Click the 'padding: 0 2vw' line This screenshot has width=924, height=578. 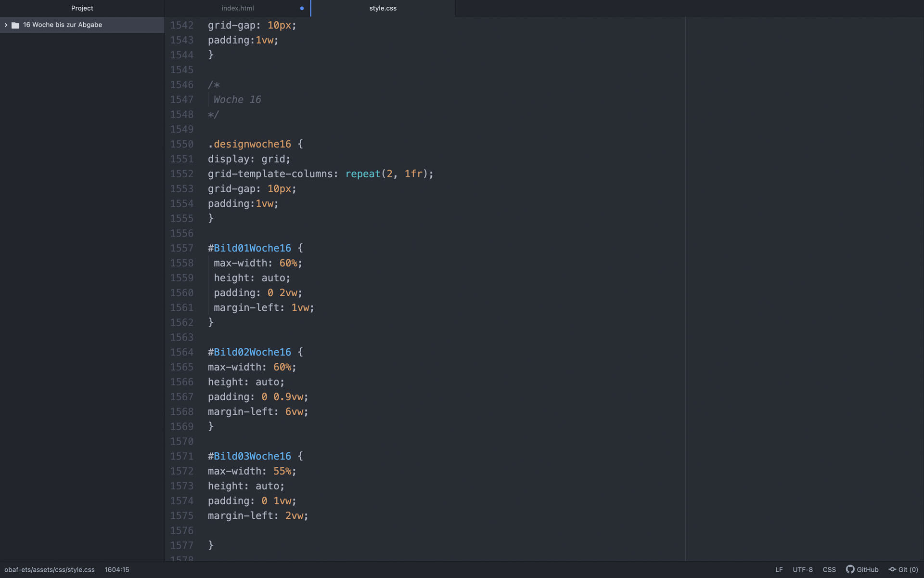click(258, 293)
